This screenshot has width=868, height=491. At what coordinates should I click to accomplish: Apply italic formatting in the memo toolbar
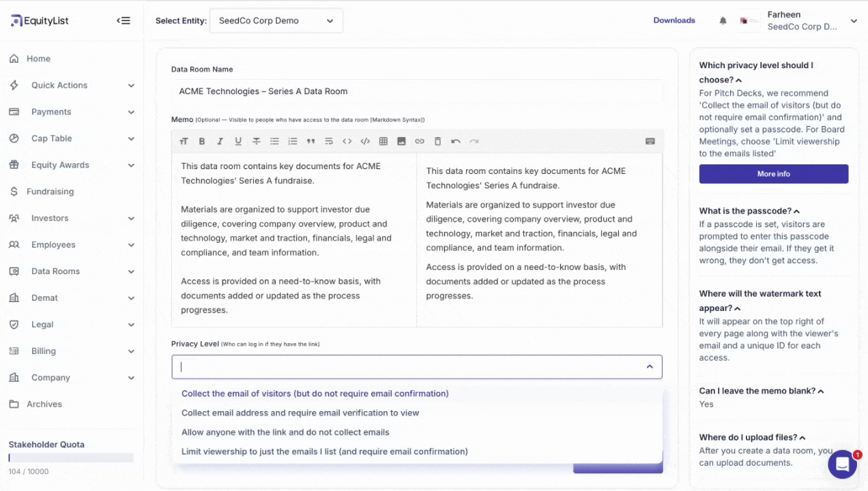220,141
